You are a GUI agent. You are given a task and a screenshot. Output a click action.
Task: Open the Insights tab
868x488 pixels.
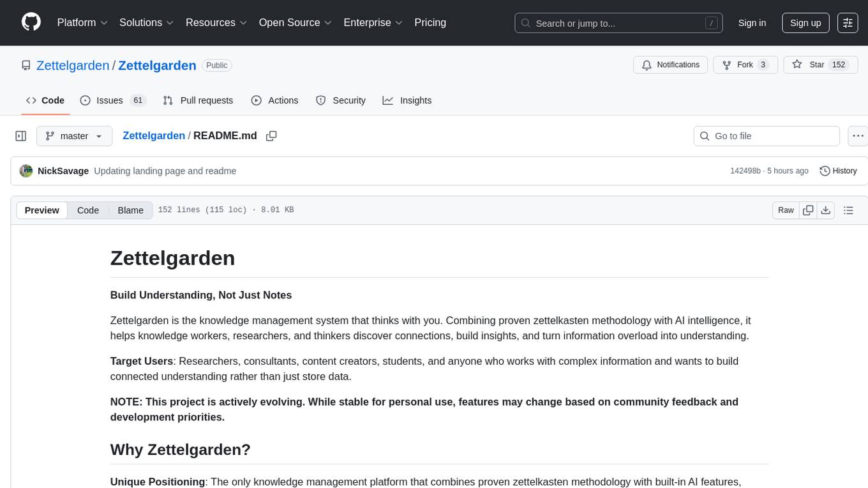[x=407, y=100]
